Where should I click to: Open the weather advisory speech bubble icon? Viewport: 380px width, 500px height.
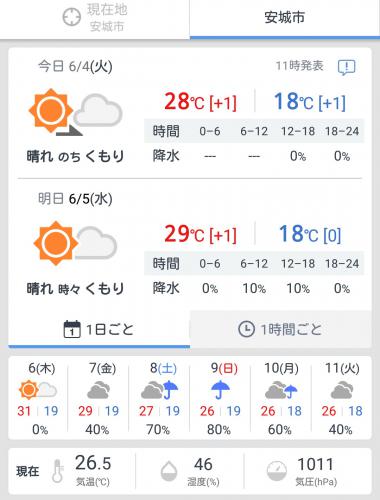click(346, 67)
